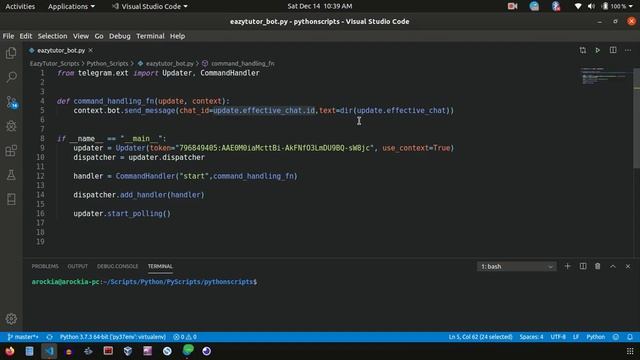Click the editor vertical scrollbar
The width and height of the screenshot is (640, 360).
pyautogui.click(x=636, y=118)
